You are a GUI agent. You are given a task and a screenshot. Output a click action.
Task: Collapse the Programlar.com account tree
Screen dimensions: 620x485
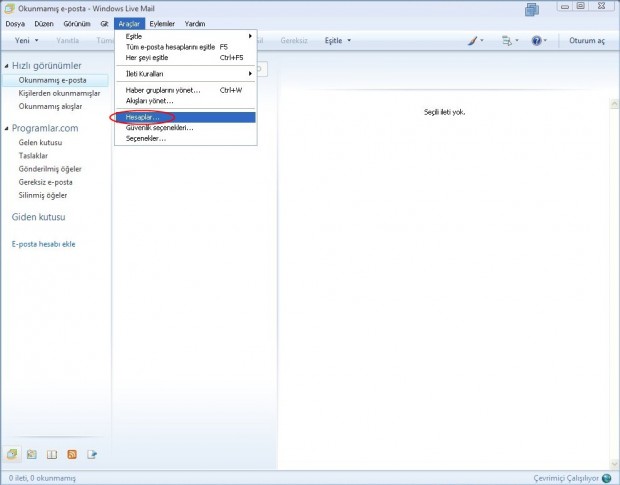coord(6,128)
